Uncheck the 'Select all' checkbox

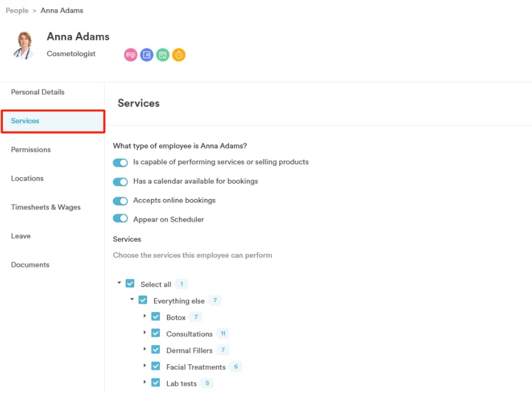pyautogui.click(x=130, y=284)
